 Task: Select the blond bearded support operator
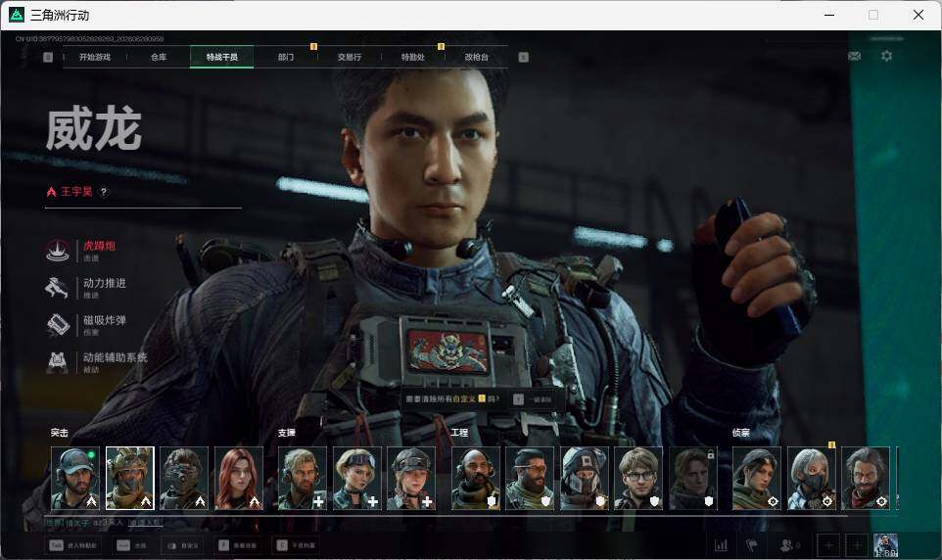pos(303,479)
